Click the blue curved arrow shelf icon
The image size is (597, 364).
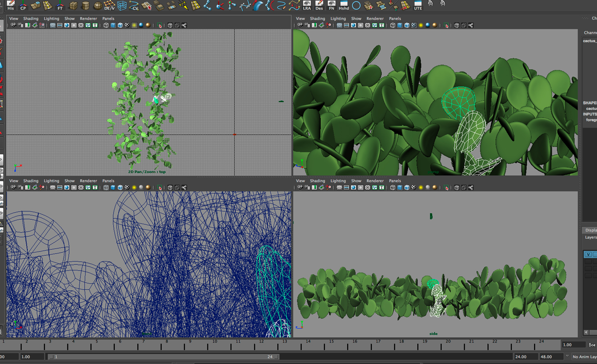pyautogui.click(x=258, y=5)
